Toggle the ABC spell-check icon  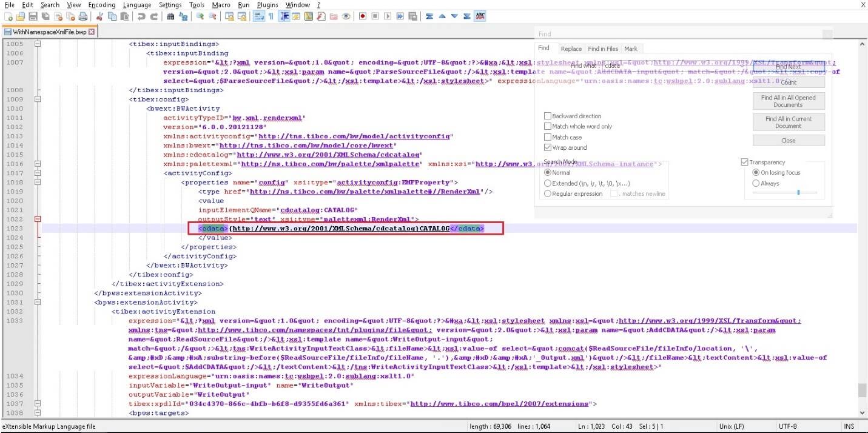click(480, 16)
